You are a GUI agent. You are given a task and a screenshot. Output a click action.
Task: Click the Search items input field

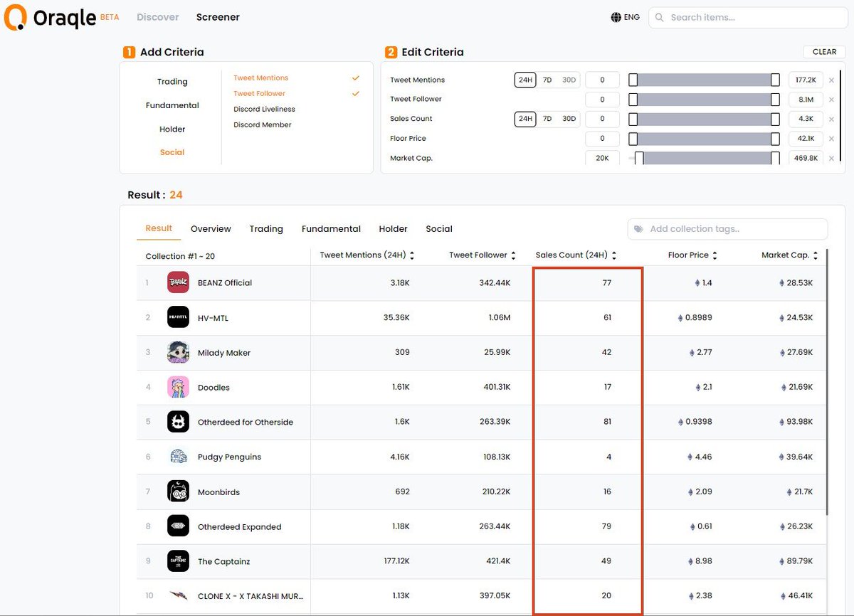pos(748,17)
